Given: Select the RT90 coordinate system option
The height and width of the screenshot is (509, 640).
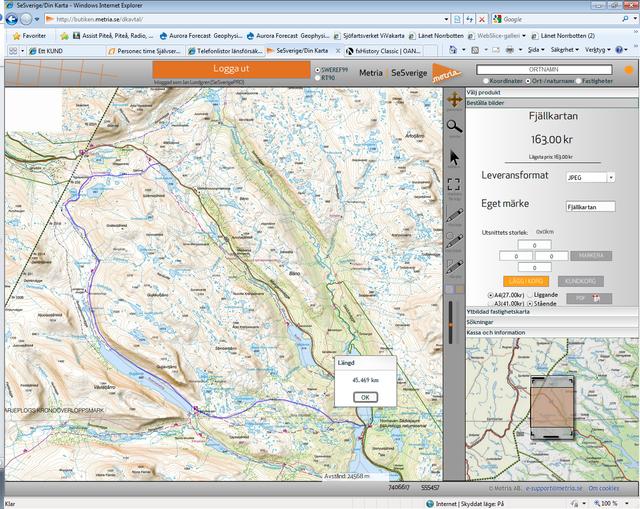Looking at the screenshot, I should tap(318, 77).
